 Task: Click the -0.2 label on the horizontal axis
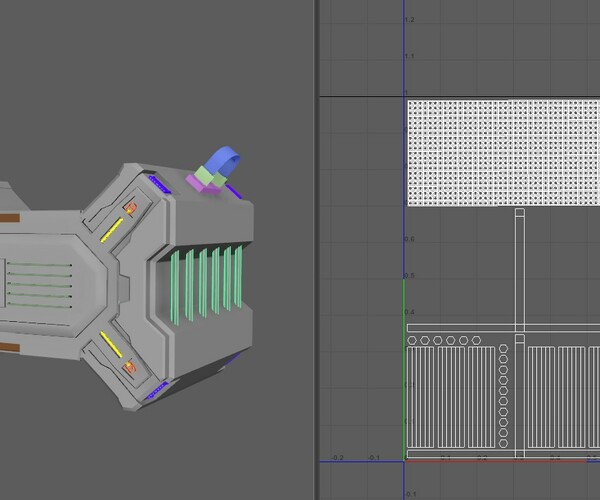(337, 458)
